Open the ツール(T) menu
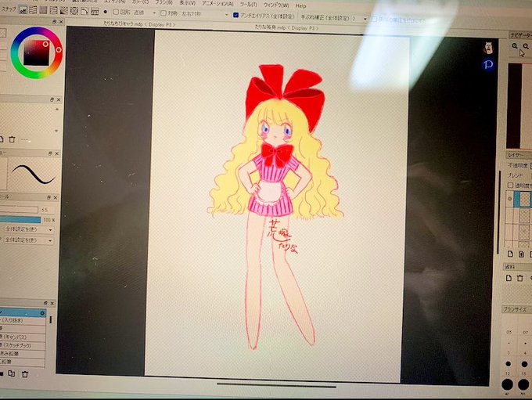Image resolution: width=532 pixels, height=400 pixels. tap(248, 5)
